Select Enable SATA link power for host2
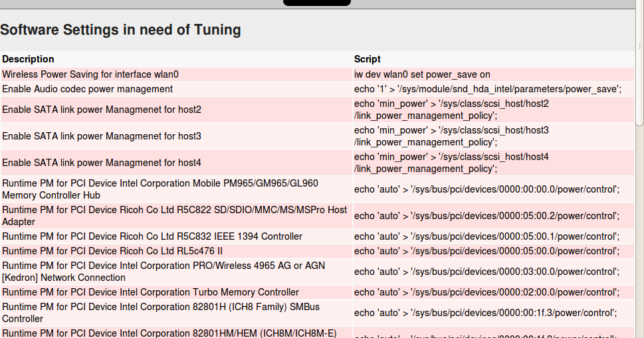Screen dimensions: 644x338 [x=101, y=109]
